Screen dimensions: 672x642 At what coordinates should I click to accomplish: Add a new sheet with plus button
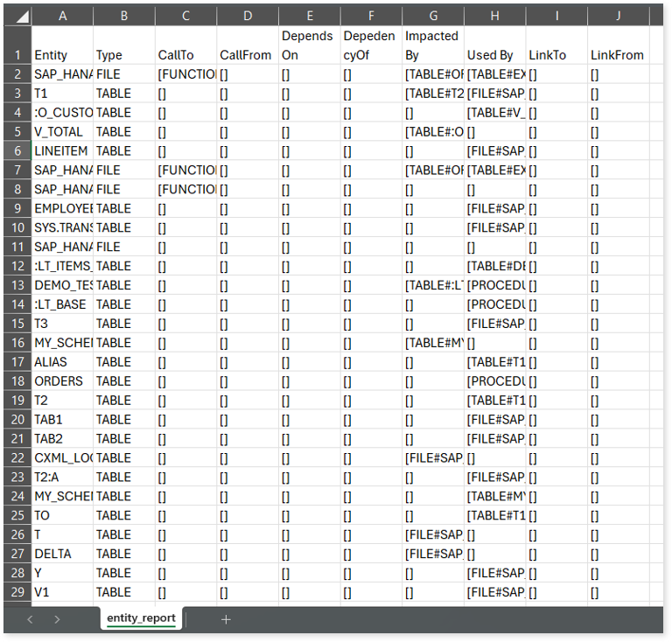click(x=226, y=618)
